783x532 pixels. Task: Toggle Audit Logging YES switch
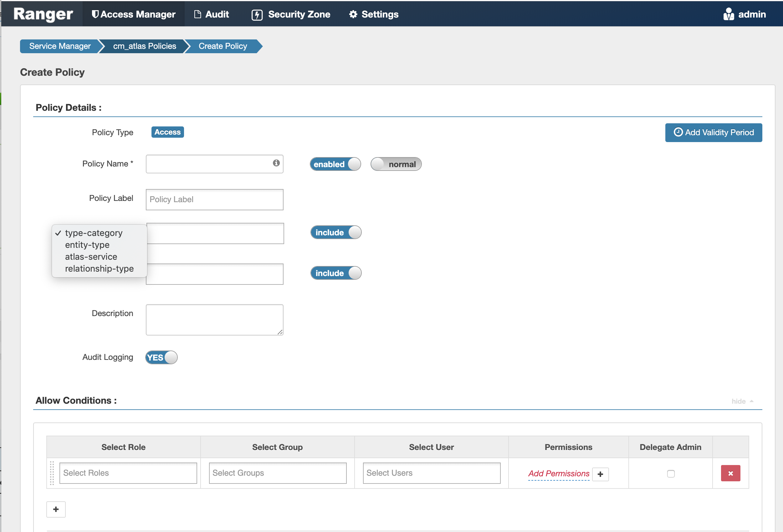(x=161, y=357)
